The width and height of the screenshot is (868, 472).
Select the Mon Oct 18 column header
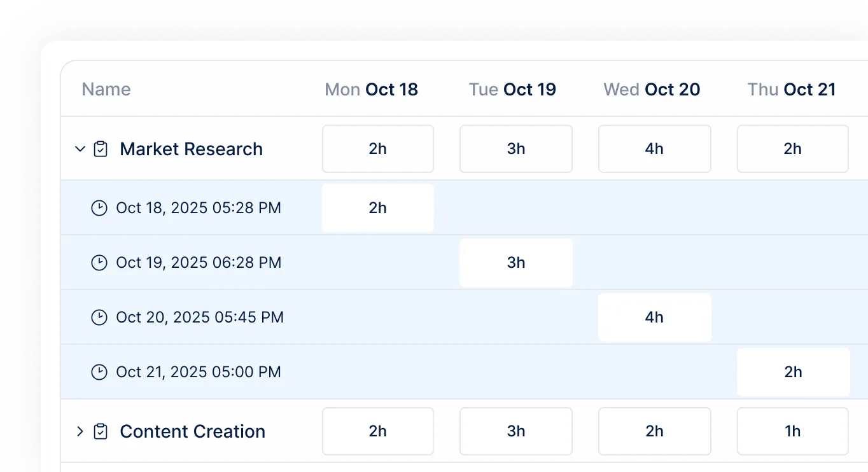371,90
